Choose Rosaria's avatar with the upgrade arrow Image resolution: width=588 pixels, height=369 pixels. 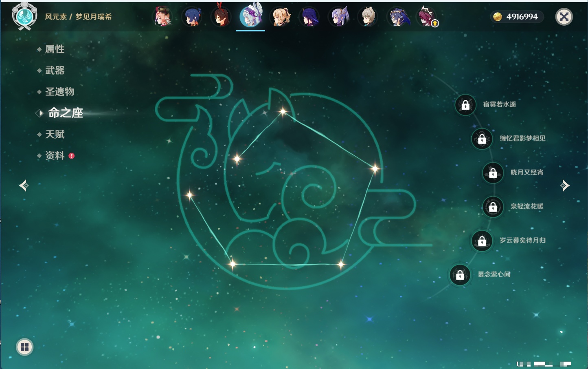427,17
